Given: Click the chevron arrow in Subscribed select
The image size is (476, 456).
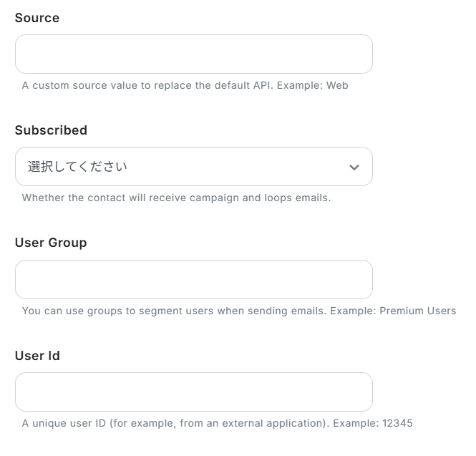Looking at the screenshot, I should coord(354,168).
